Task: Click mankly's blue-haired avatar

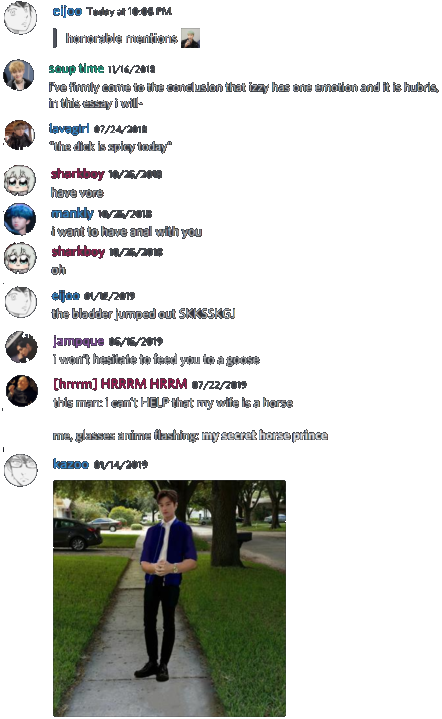Action: 20,219
